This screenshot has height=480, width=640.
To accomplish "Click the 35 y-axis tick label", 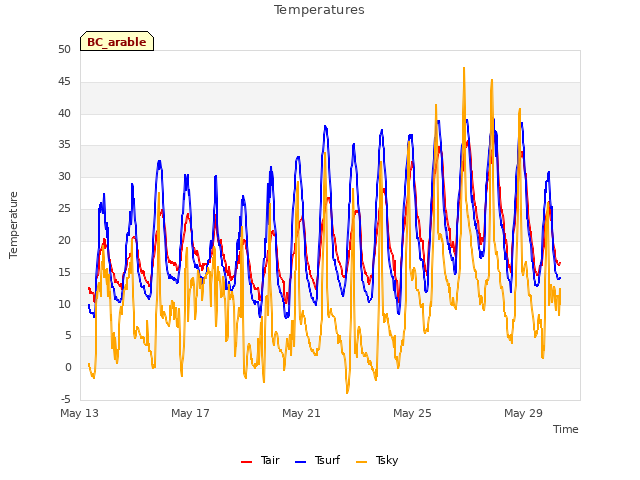I will click(64, 145).
